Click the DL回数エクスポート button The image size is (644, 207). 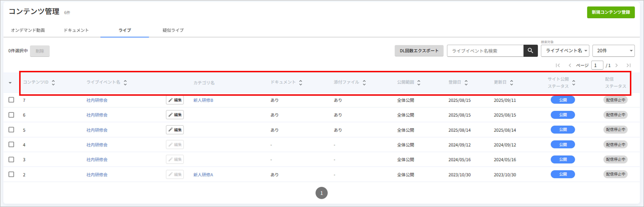point(419,51)
